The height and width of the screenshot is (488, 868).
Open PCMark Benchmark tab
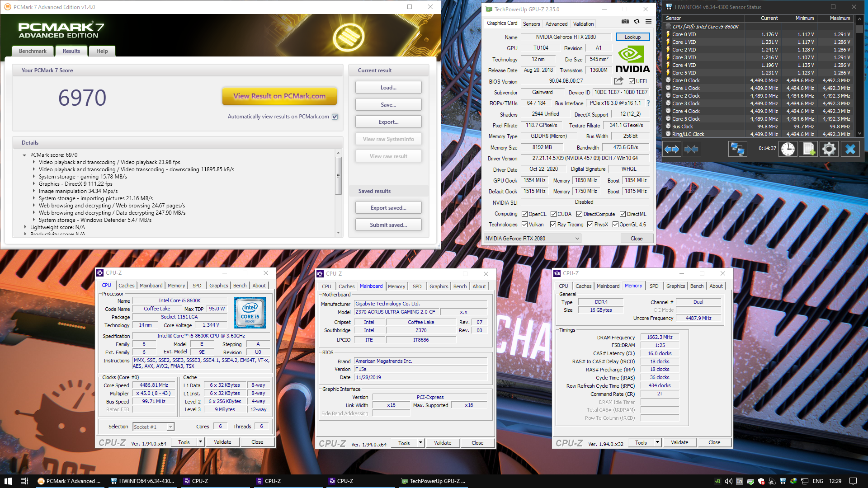(33, 51)
